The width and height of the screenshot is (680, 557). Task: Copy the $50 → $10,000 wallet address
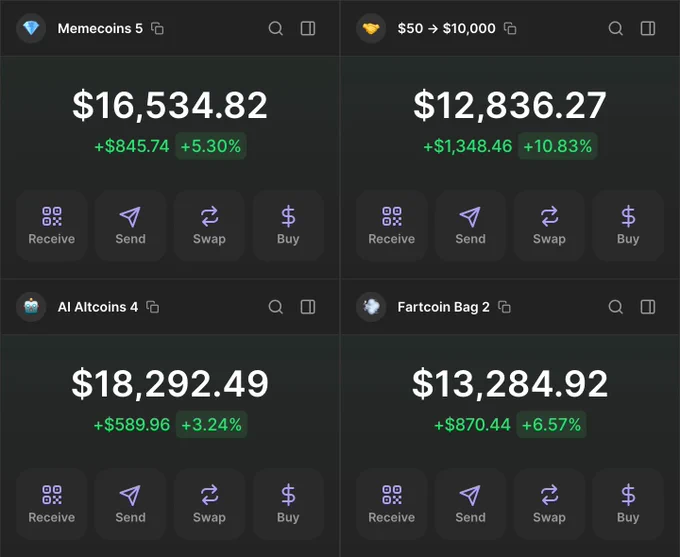(510, 29)
